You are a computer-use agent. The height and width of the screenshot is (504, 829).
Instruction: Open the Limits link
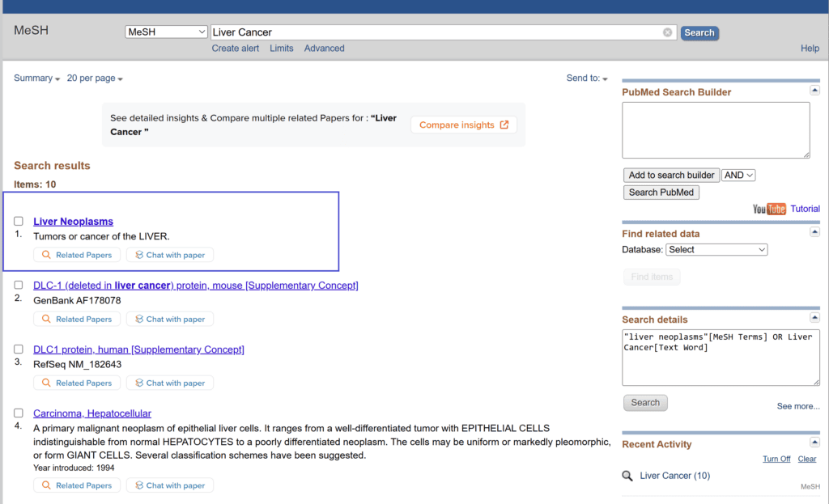pos(281,48)
